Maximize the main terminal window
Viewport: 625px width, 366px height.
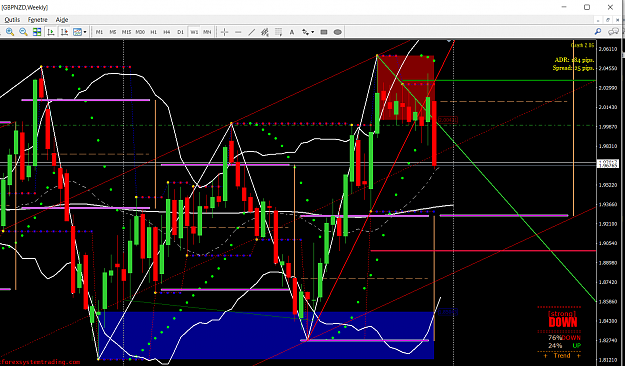587,7
